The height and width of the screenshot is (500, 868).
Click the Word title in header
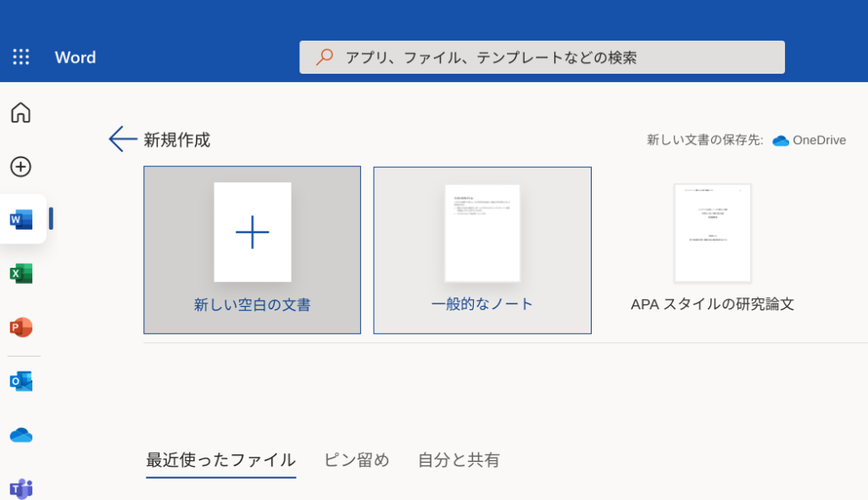(75, 57)
